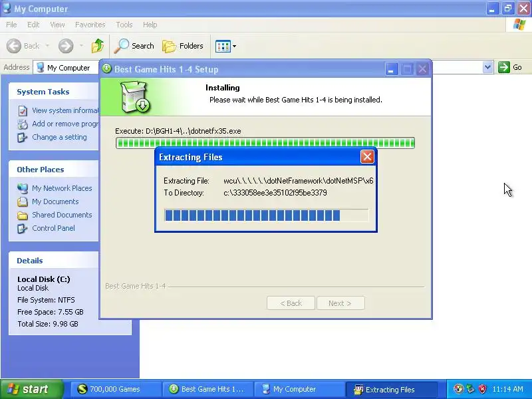Click the Execute dotnetfx35.exe status text
The width and height of the screenshot is (532, 399).
point(178,131)
